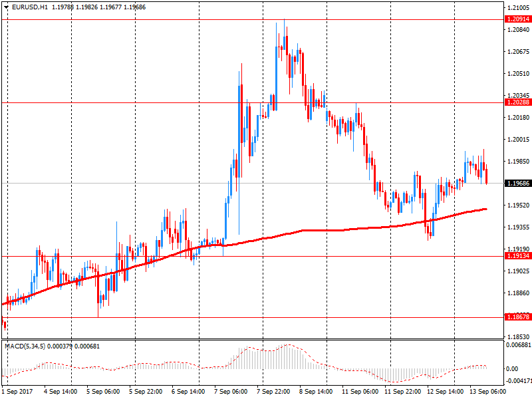Screen dimensions: 532x399
Task: Click the 4 Sep 14:00 time label
Action: 61,392
